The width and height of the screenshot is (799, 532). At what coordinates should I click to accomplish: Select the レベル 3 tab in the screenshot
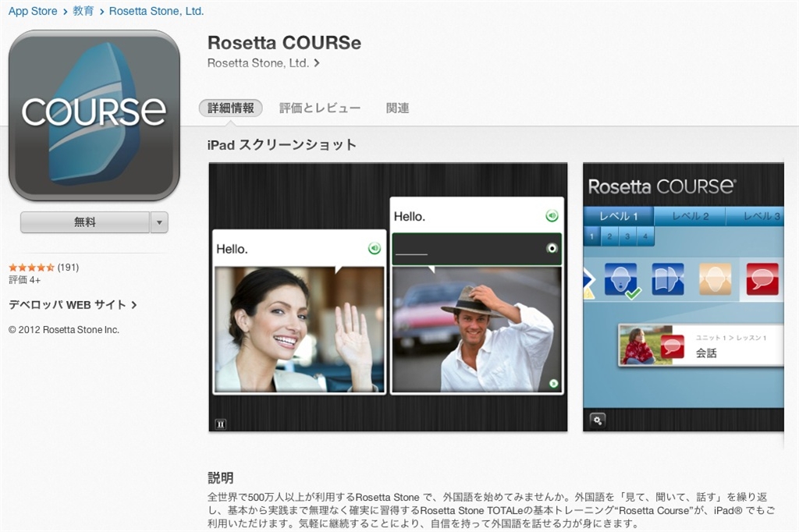[755, 216]
